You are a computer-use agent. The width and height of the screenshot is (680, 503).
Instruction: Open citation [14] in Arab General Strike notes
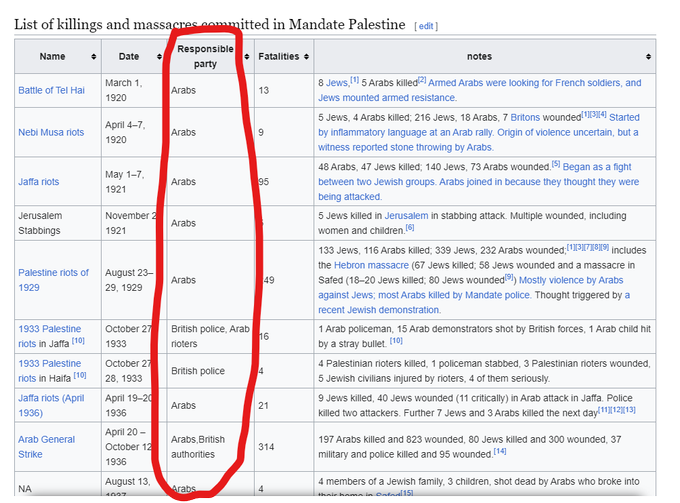pyautogui.click(x=500, y=451)
